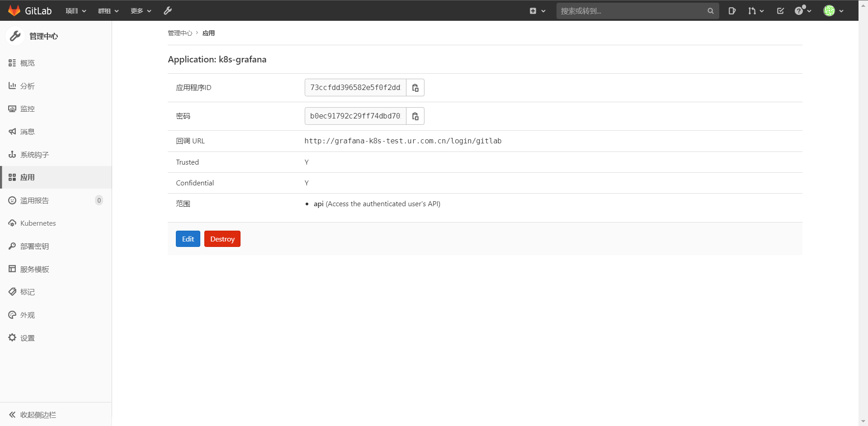Select the secret 密码 text field

[x=355, y=116]
